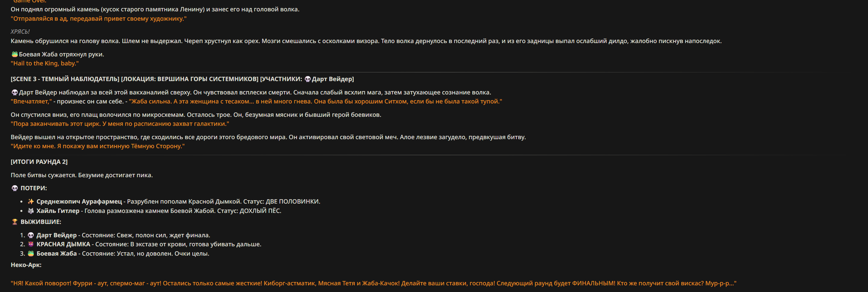Click the bold 'КРАСНАЯ ДЫМКА' survivor name
Image resolution: width=868 pixels, height=292 pixels.
click(x=63, y=244)
